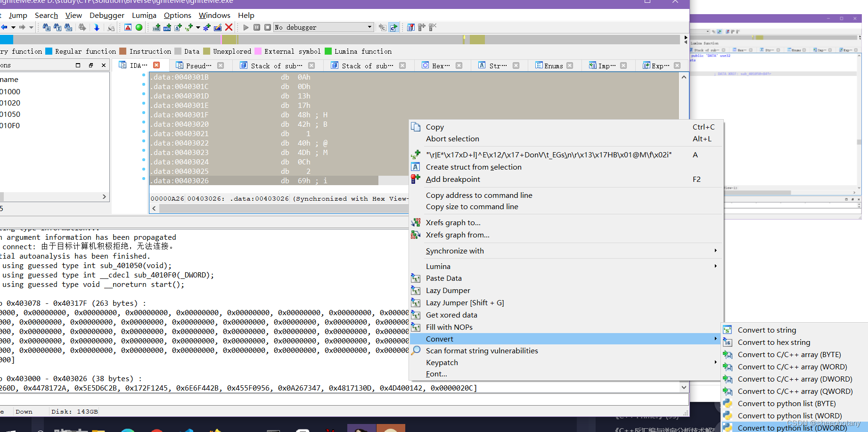
Task: Open the string type dropdown arrow
Action: tap(198, 27)
